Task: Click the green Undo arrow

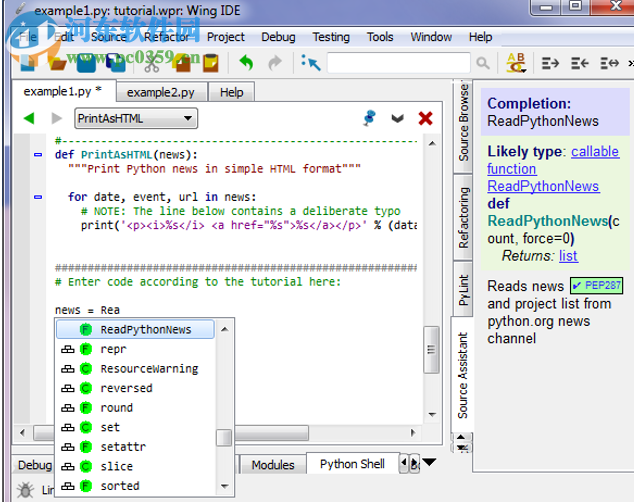Action: click(x=246, y=63)
